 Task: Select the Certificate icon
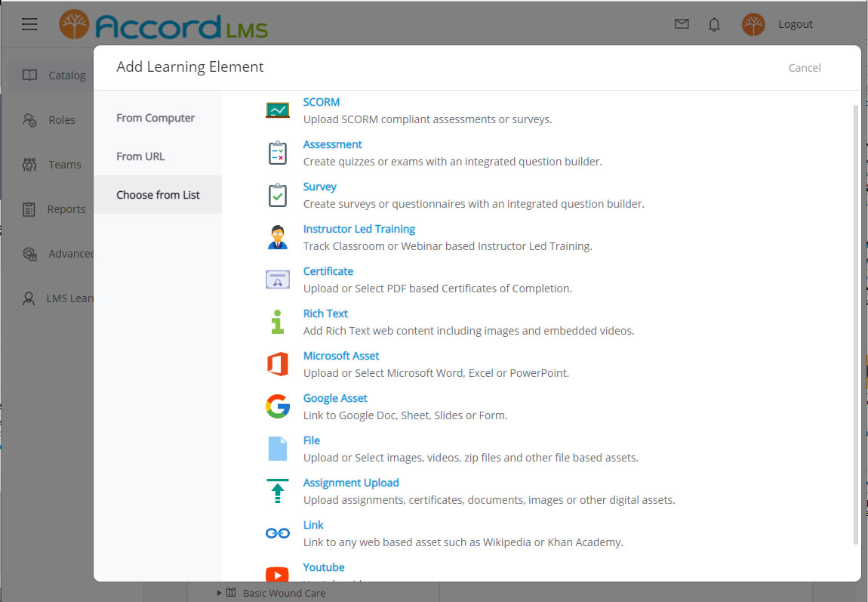click(277, 278)
